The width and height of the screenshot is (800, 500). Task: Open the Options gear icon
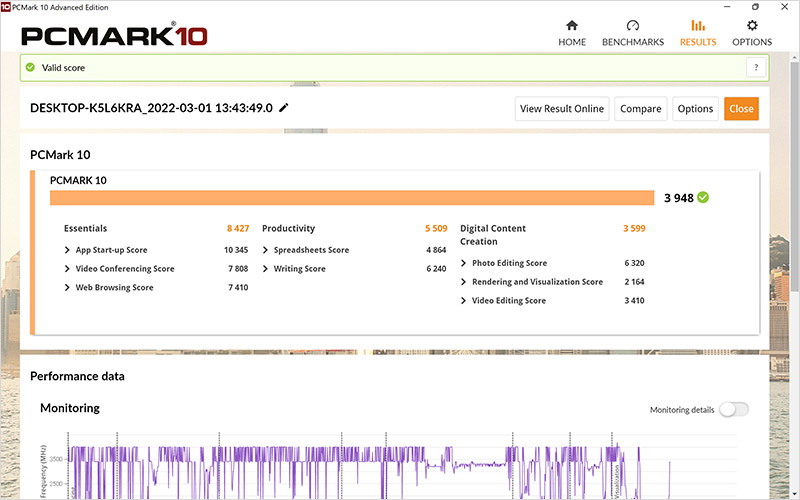(752, 26)
